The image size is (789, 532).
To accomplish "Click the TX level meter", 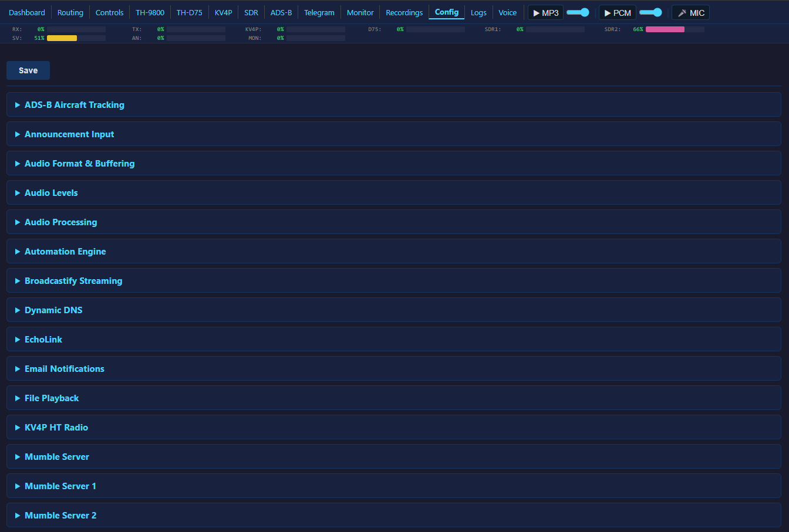I will pyautogui.click(x=196, y=29).
